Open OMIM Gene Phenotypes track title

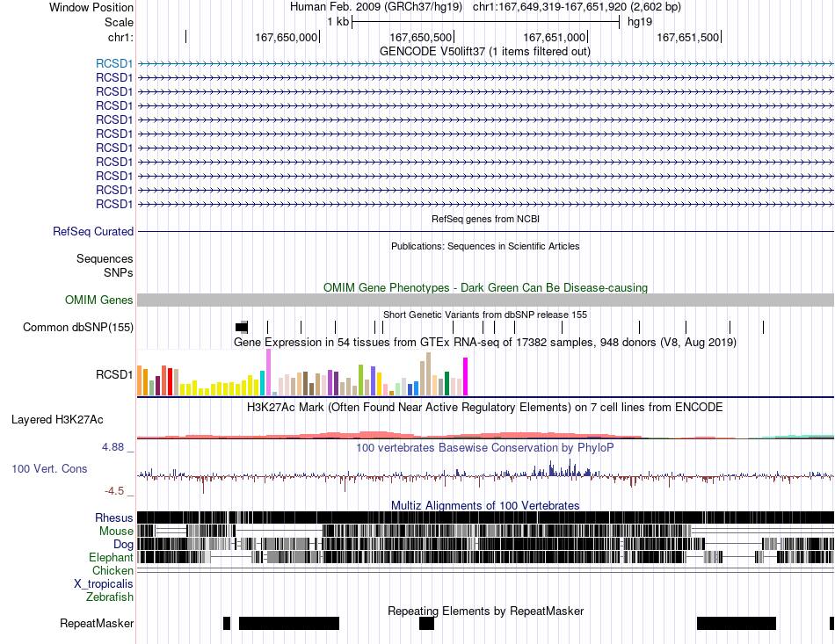coord(485,287)
